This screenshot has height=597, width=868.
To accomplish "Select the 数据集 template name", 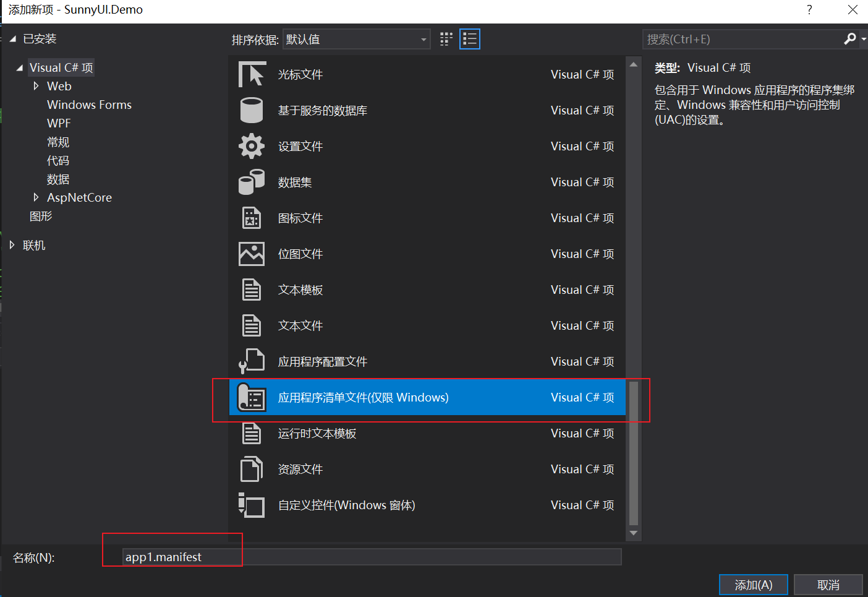I will (295, 182).
